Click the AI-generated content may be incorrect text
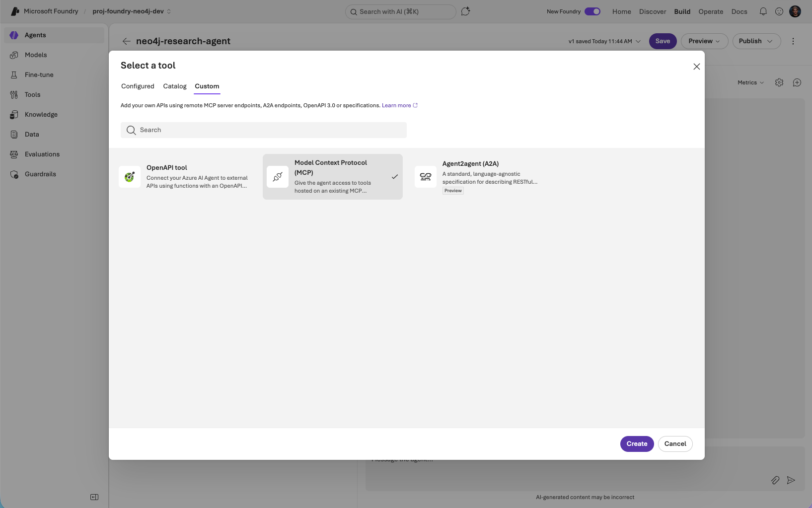812x508 pixels. pyautogui.click(x=585, y=497)
